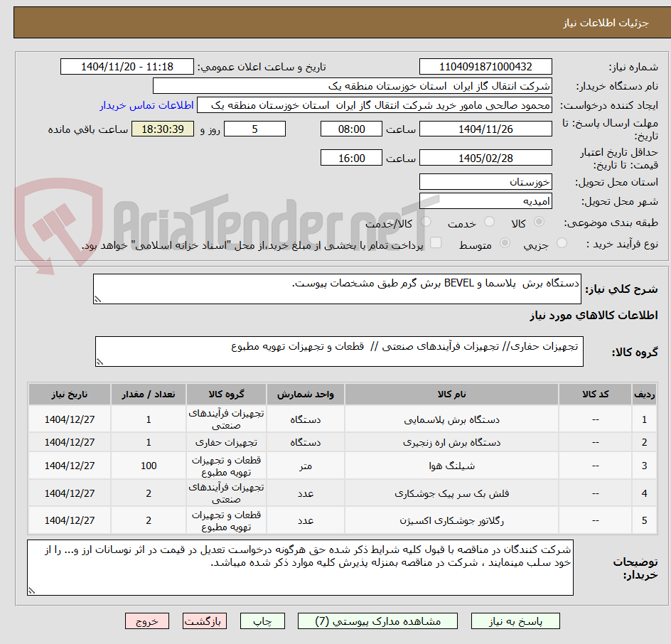Click the جزئیات اطلاعات نیاز page header
Image resolution: width=671 pixels, height=644 pixels.
point(606,23)
